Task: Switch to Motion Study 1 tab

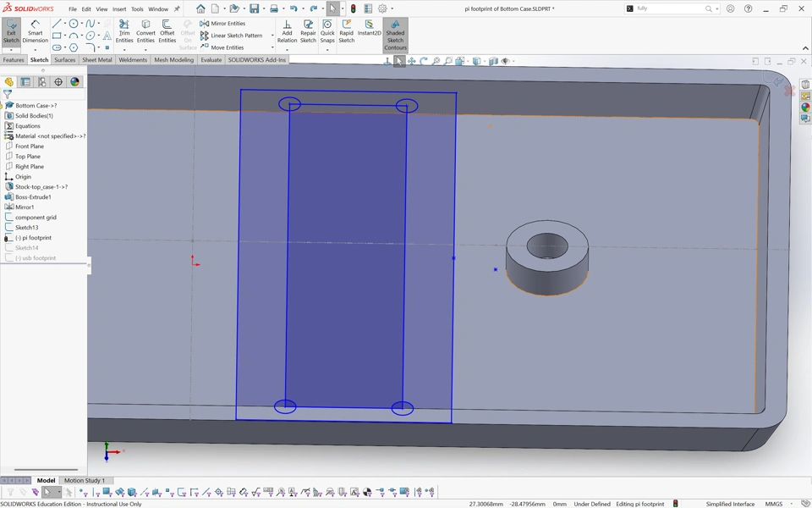Action: pyautogui.click(x=85, y=480)
